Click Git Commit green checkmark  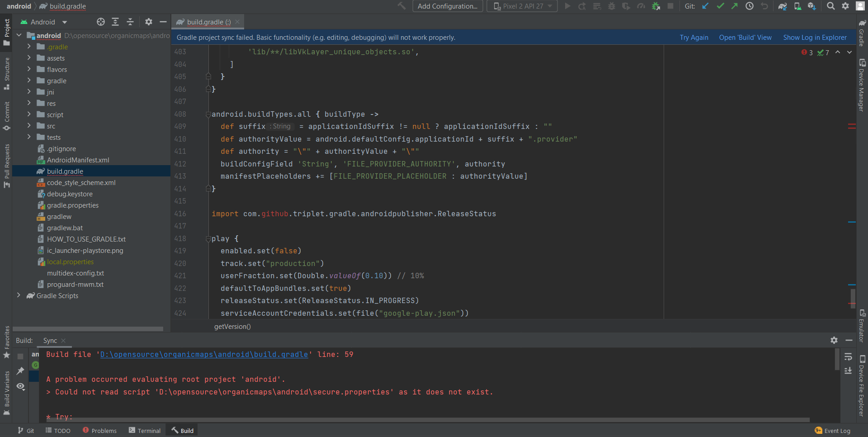point(720,6)
